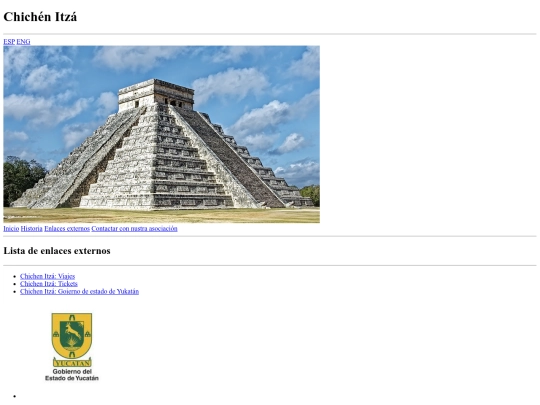
Task: Click the bullet beside the Viajes link
Action: coord(14,277)
